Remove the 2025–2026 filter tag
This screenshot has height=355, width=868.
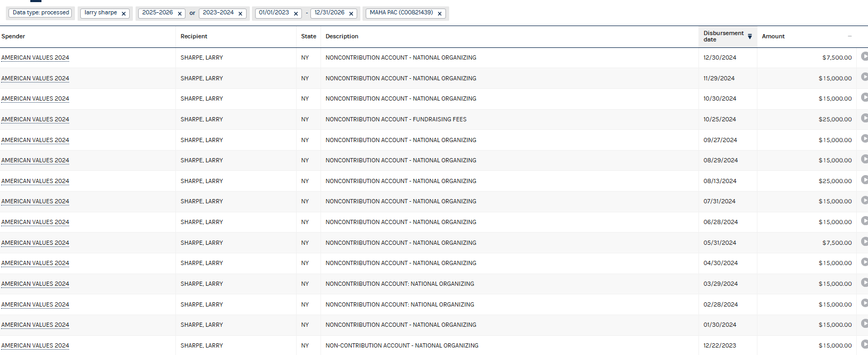coord(180,14)
